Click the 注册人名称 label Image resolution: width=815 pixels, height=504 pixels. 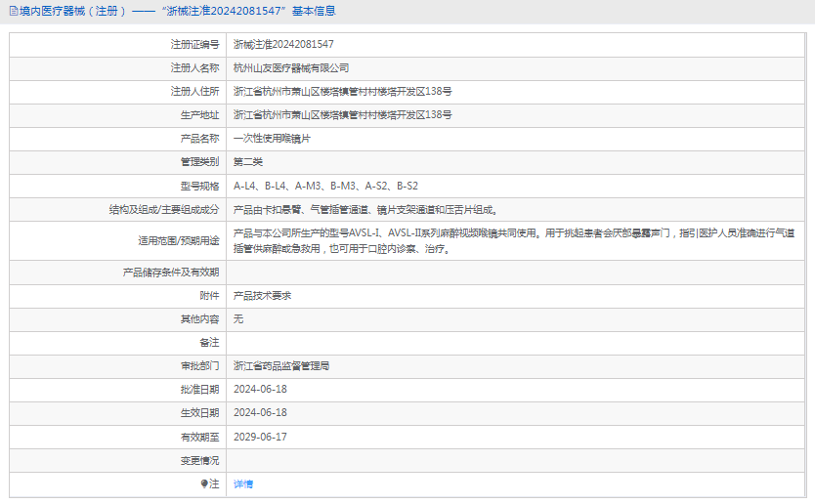pyautogui.click(x=194, y=68)
